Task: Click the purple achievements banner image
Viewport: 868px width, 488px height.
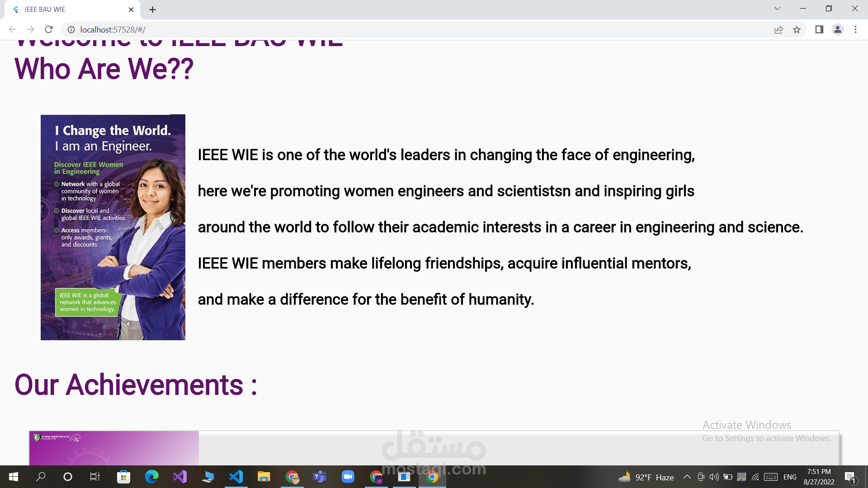Action: [x=114, y=448]
